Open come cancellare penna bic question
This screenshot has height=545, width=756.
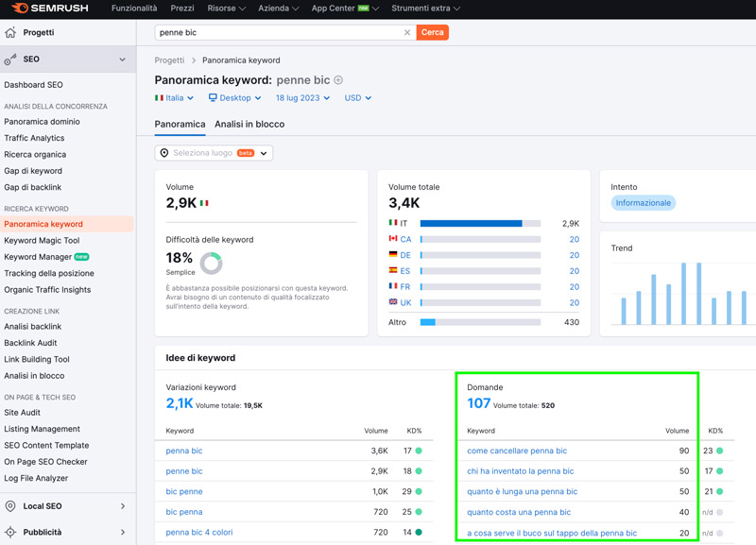[x=517, y=451]
